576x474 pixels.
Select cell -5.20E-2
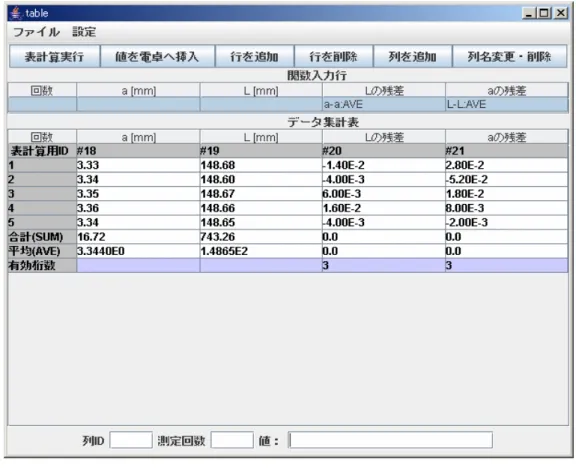506,180
